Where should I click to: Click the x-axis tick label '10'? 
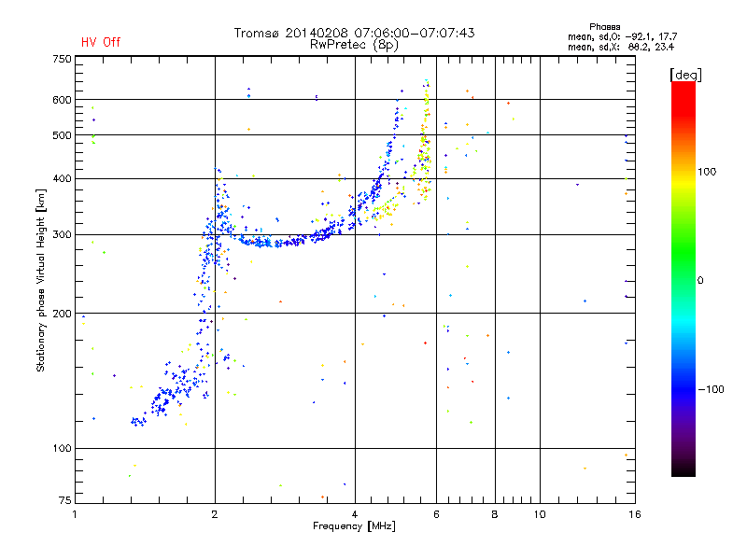tap(540, 514)
